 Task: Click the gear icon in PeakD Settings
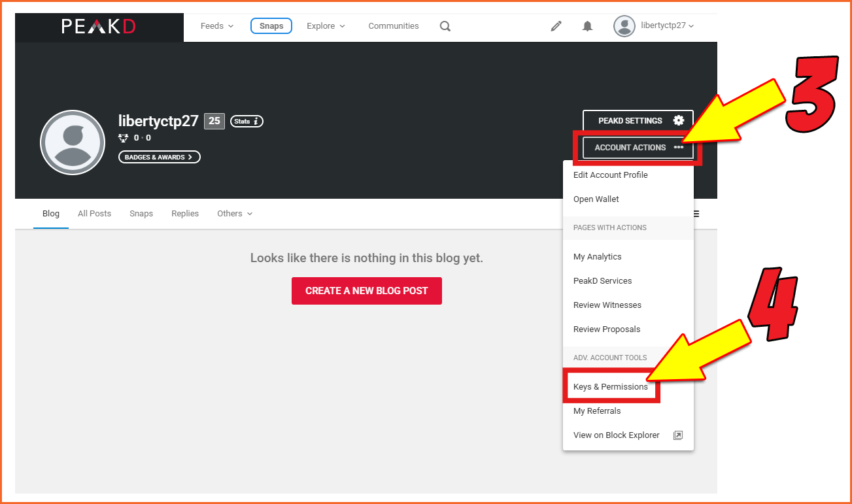[679, 120]
